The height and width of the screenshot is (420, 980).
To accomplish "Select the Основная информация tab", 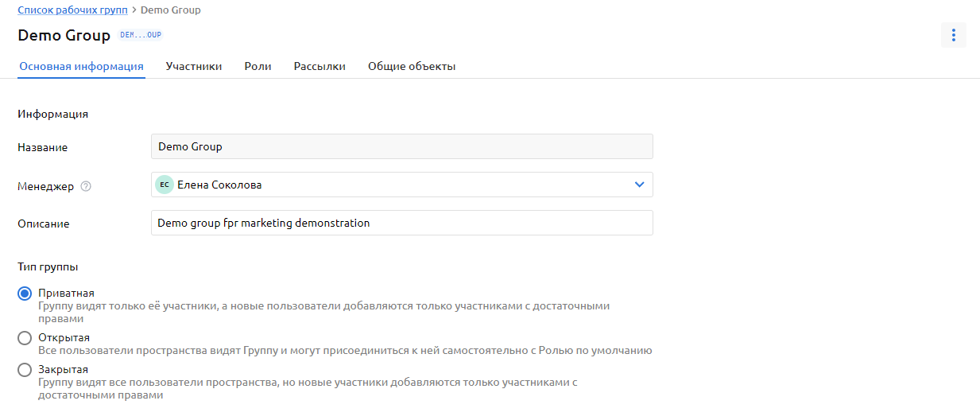I will pyautogui.click(x=81, y=67).
